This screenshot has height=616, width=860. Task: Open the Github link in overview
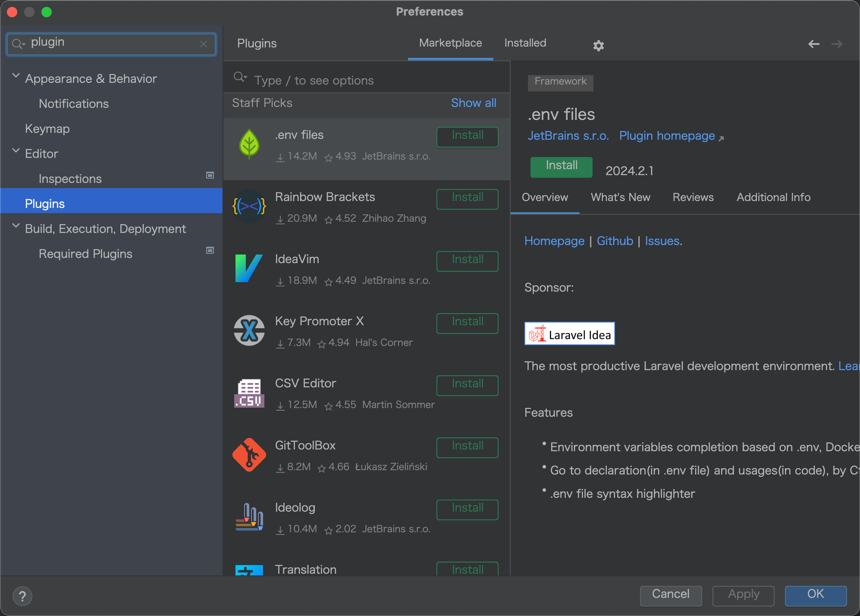(x=615, y=241)
